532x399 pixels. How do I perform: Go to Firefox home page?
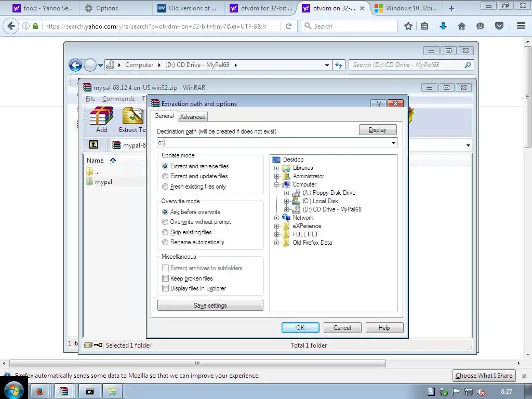[x=462, y=26]
